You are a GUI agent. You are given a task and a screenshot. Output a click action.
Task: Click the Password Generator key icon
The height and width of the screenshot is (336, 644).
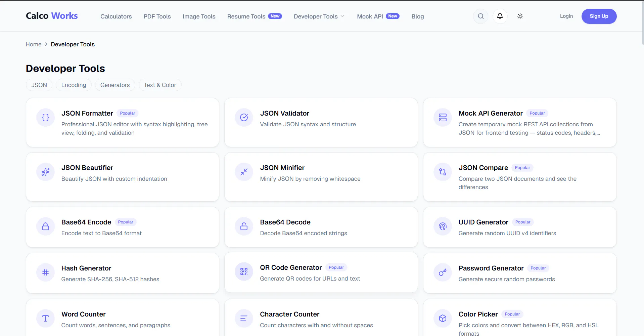click(443, 272)
